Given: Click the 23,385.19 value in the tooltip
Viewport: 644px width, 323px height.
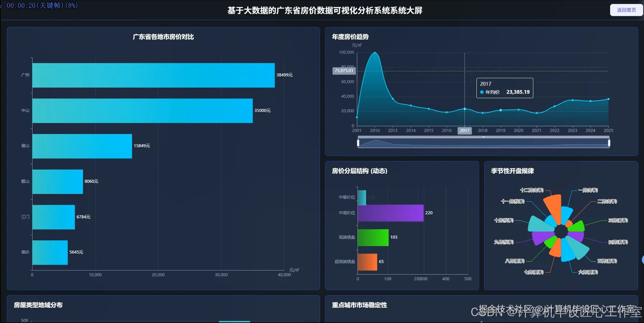Looking at the screenshot, I should coord(518,92).
